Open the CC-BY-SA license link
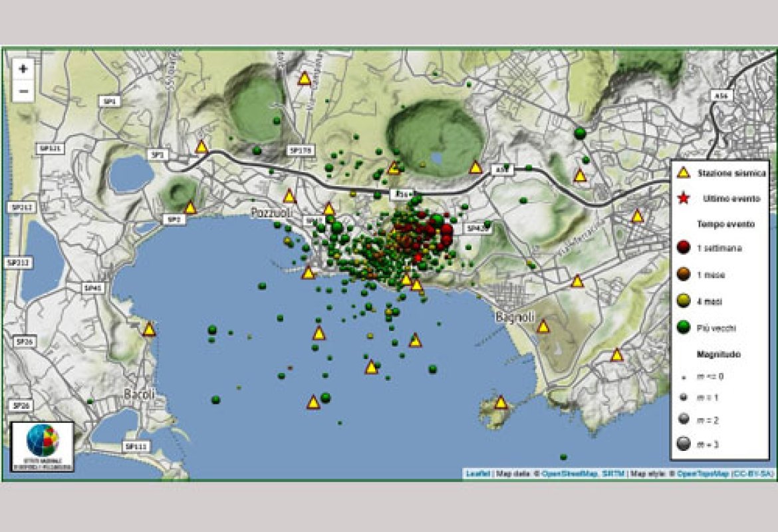 [752, 473]
